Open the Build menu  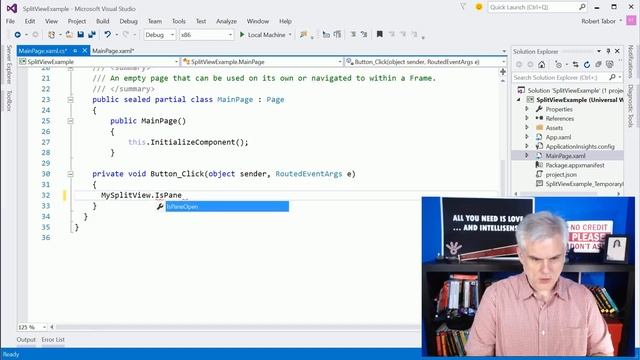coord(102,21)
